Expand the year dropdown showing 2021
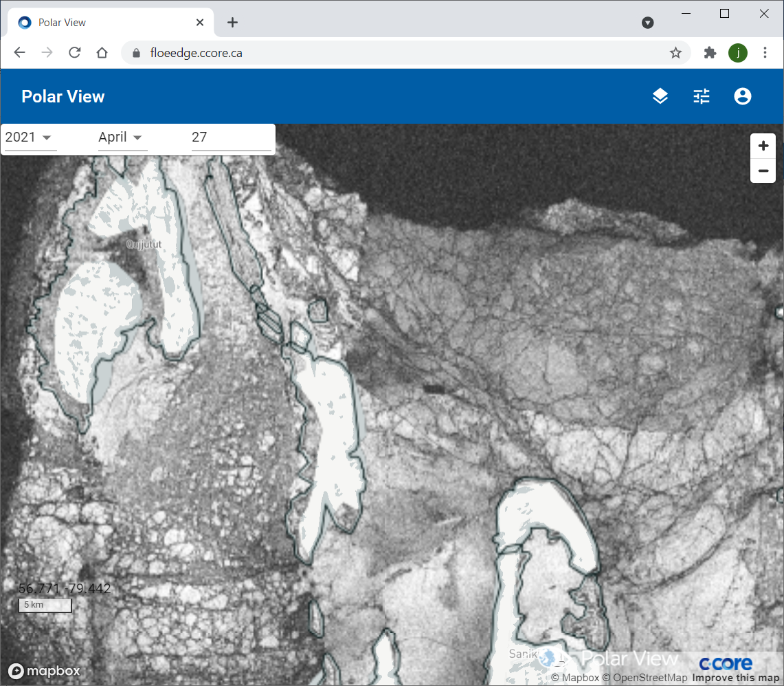 click(29, 137)
